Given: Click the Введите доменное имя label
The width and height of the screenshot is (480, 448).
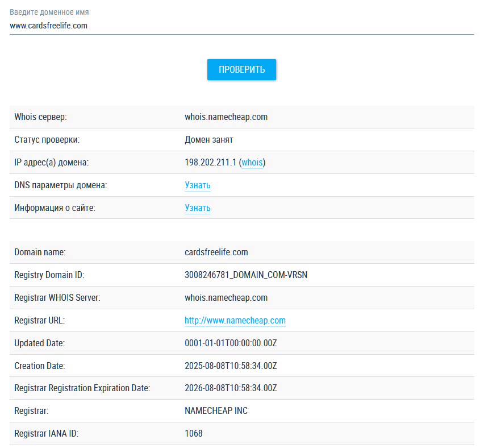Looking at the screenshot, I should pyautogui.click(x=49, y=12).
